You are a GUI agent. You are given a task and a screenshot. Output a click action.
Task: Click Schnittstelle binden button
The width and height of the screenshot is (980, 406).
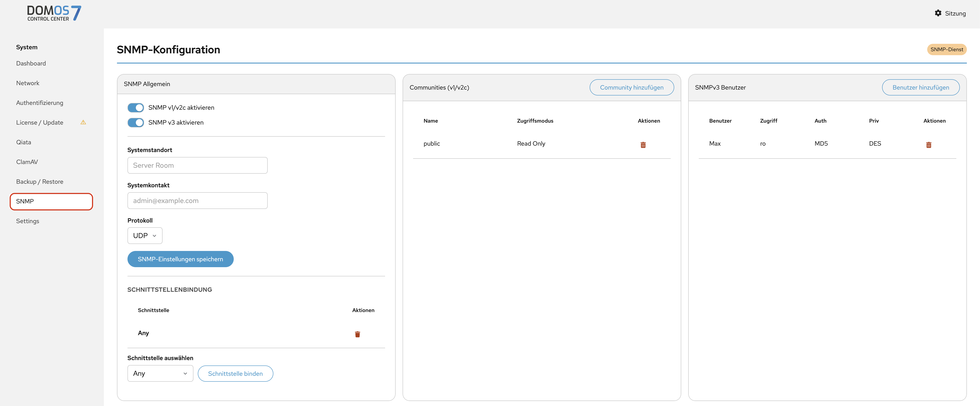tap(235, 374)
